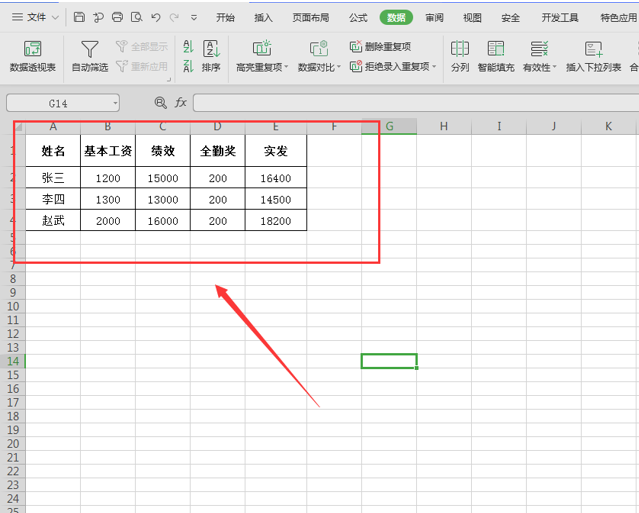Click the 全部显示 button
Viewport: 639px width, 513px height.
coord(142,46)
